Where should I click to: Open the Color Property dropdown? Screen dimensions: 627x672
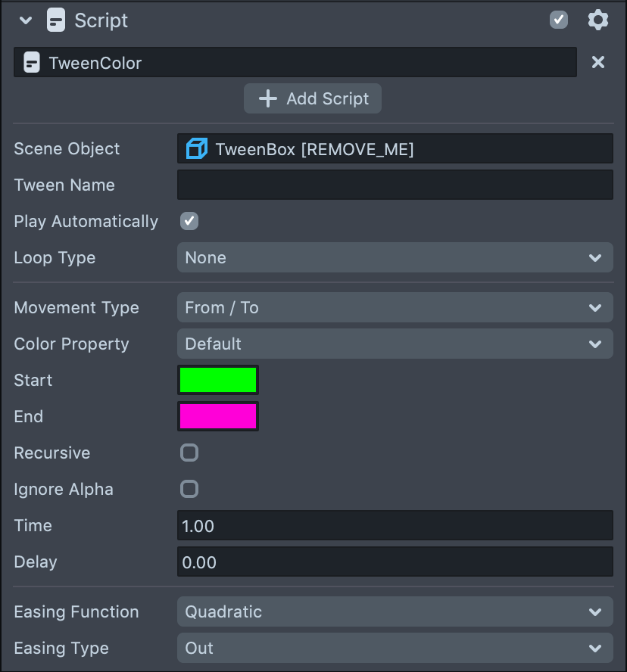[395, 344]
